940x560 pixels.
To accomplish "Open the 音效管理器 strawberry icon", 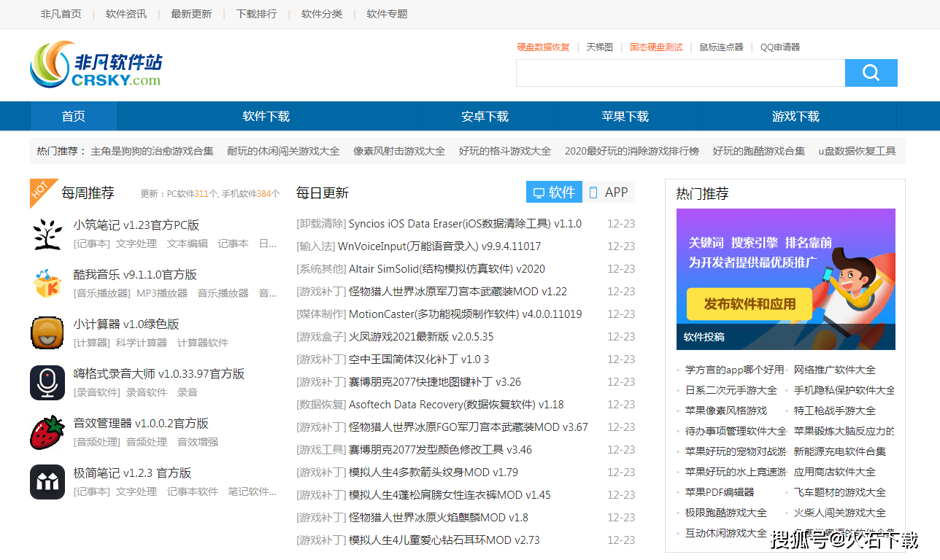I will [47, 432].
